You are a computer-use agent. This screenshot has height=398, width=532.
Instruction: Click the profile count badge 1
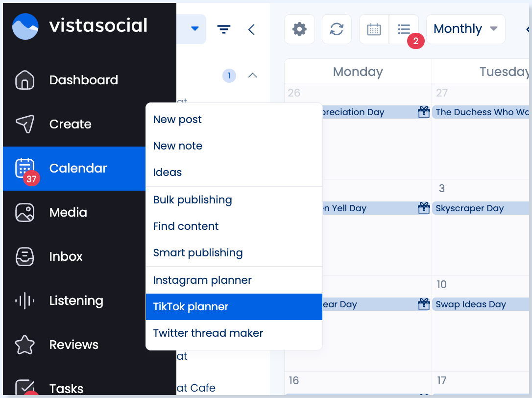pyautogui.click(x=229, y=75)
